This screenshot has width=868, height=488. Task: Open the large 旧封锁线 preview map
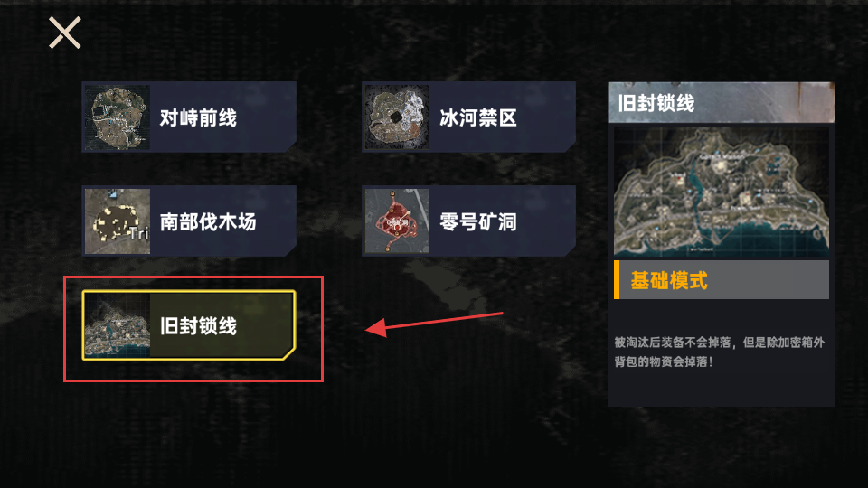click(x=722, y=192)
